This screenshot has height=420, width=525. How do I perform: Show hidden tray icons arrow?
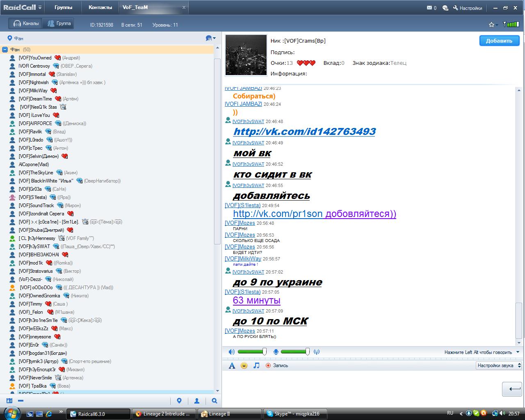[x=461, y=413]
